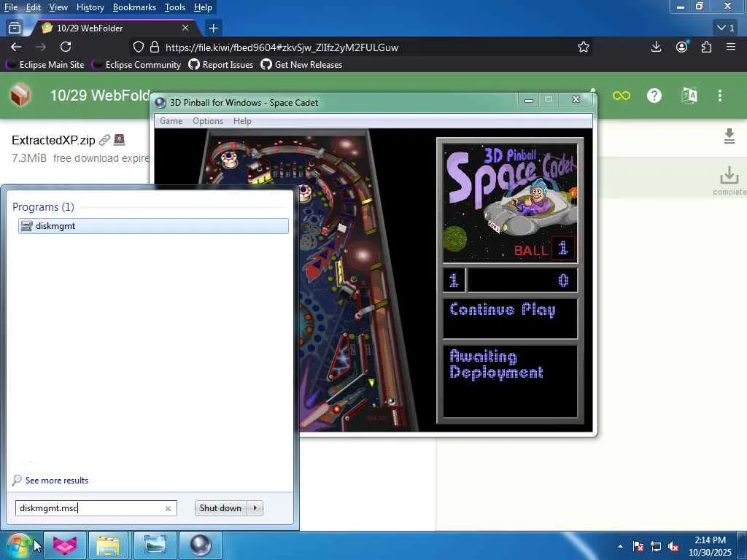Click the Shut down button
This screenshot has width=747, height=560.
(x=220, y=508)
